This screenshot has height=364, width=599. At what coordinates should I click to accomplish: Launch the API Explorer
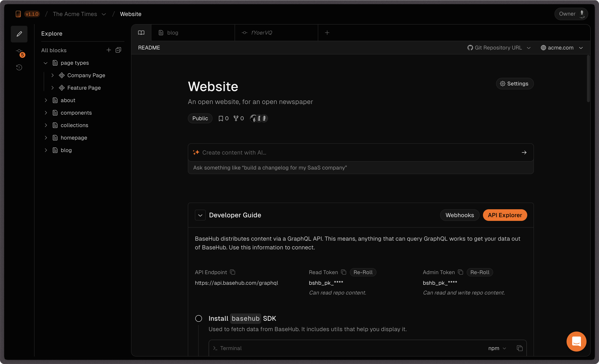point(505,215)
